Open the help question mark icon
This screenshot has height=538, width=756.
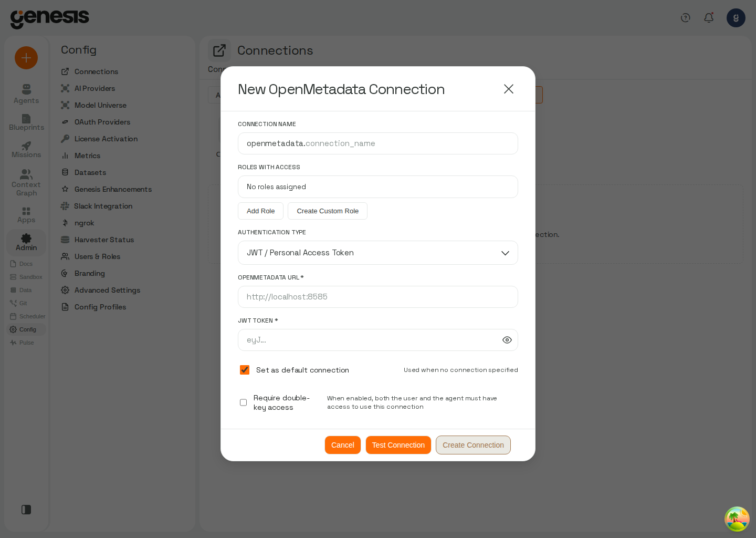[686, 18]
